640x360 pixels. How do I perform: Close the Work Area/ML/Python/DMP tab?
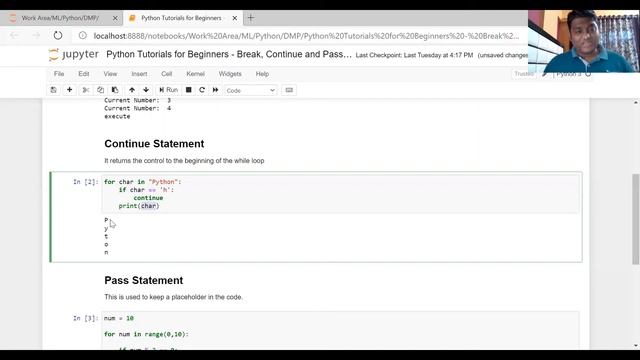click(x=115, y=18)
